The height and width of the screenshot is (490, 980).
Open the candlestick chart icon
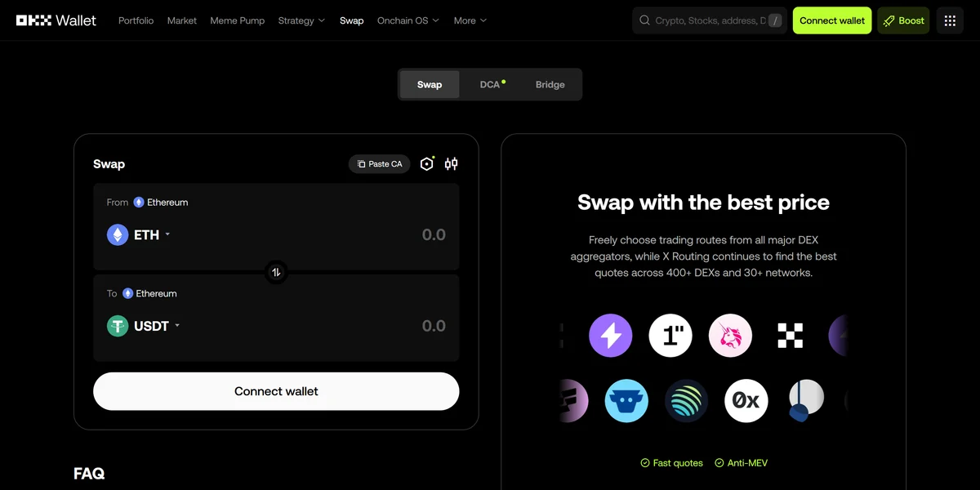click(x=451, y=164)
